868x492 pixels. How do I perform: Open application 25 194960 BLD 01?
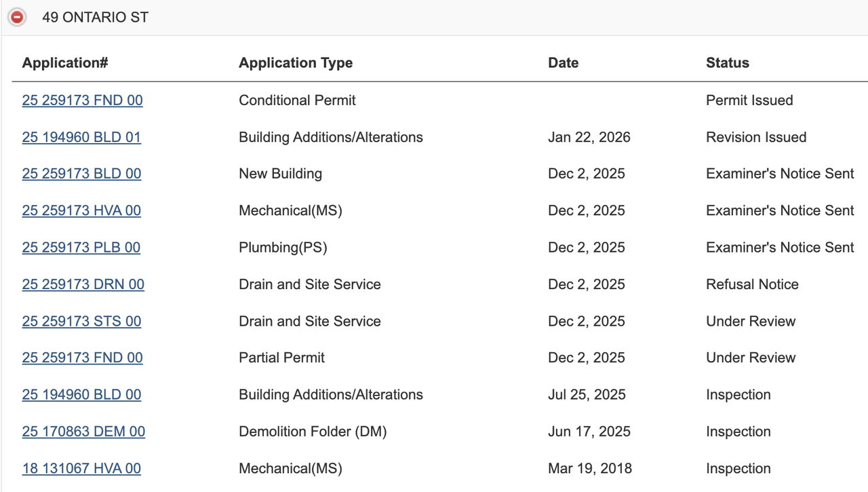[82, 137]
